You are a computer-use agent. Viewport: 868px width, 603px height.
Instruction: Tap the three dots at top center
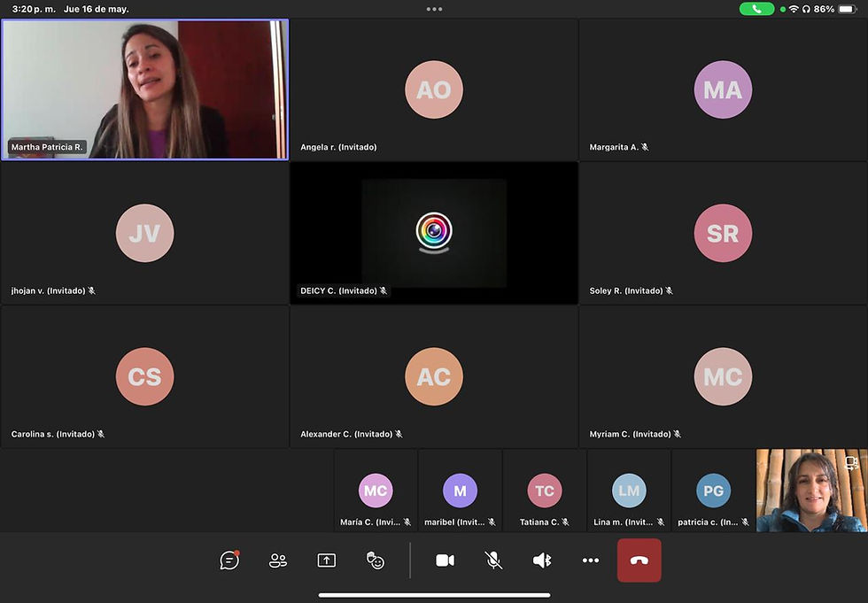click(434, 9)
